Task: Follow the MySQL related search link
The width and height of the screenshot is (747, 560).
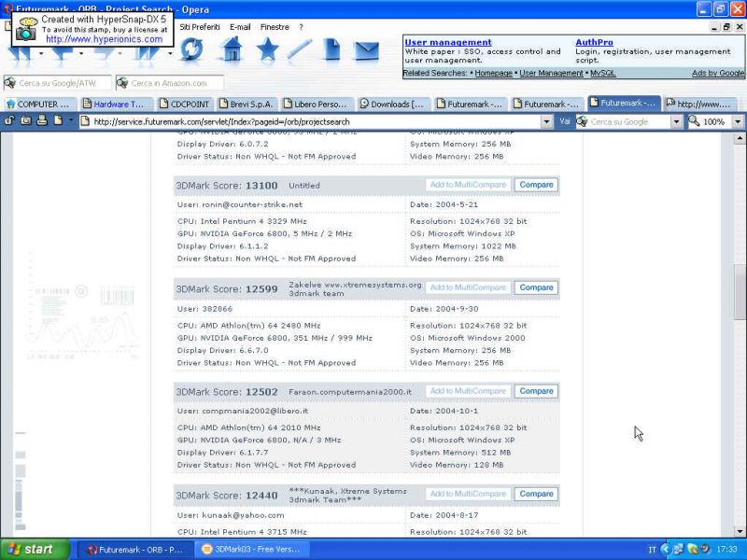Action: click(602, 74)
